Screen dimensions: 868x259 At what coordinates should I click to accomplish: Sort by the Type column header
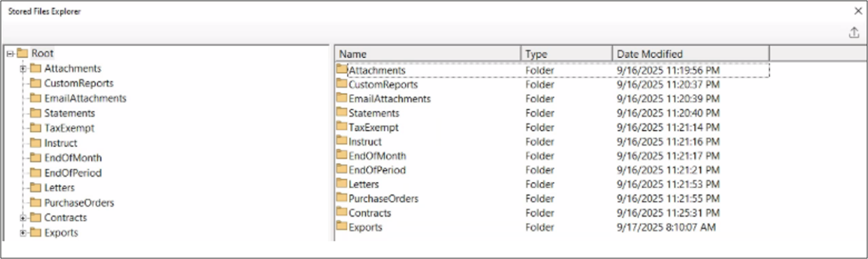coord(566,54)
